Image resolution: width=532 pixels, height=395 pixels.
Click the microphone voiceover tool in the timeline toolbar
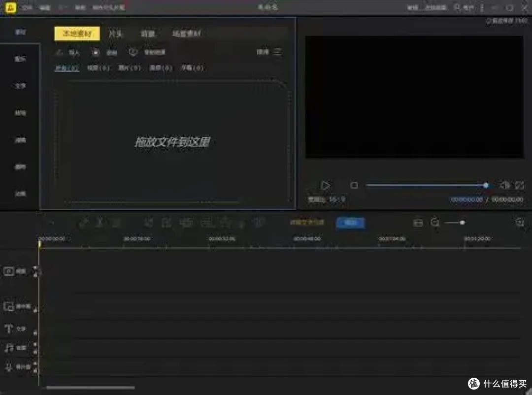(241, 223)
